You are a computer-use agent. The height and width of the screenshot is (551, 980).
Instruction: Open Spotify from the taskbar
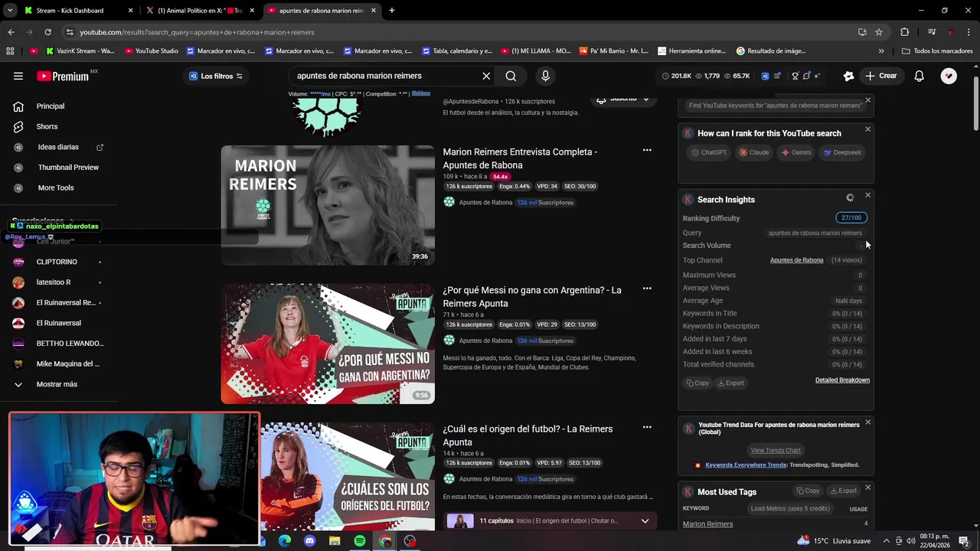tap(360, 541)
